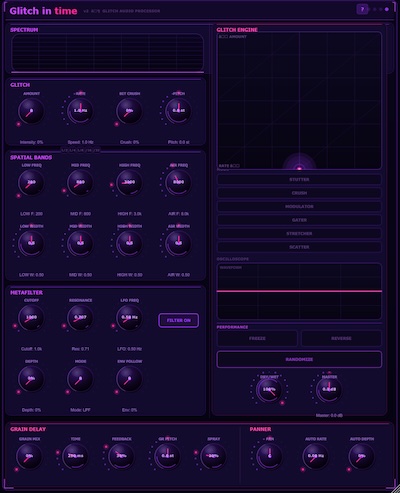Click the AUTO DEPTH knob

(x=362, y=456)
